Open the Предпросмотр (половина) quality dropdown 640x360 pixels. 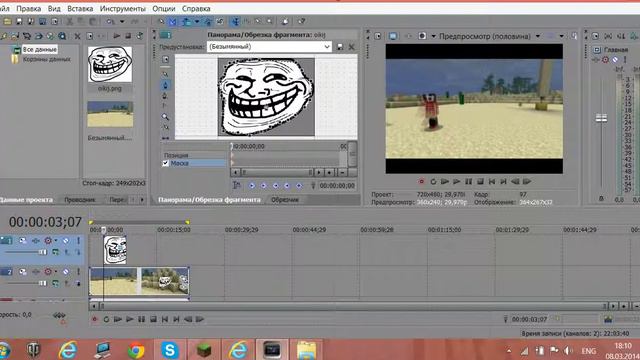pos(538,36)
